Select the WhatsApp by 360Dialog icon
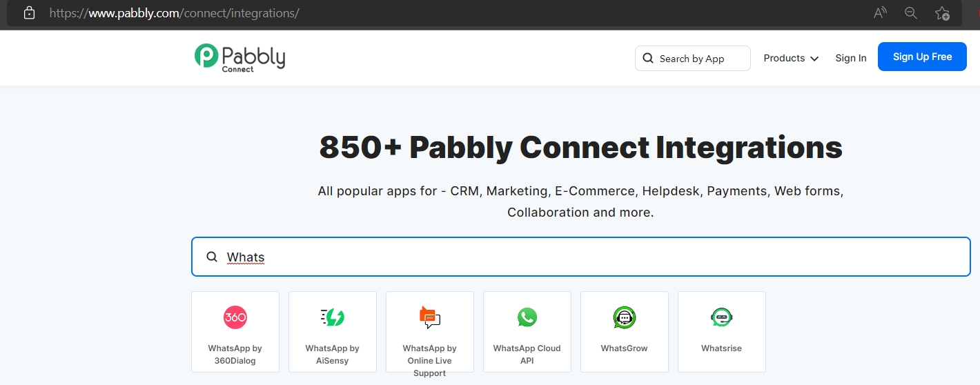 (235, 317)
